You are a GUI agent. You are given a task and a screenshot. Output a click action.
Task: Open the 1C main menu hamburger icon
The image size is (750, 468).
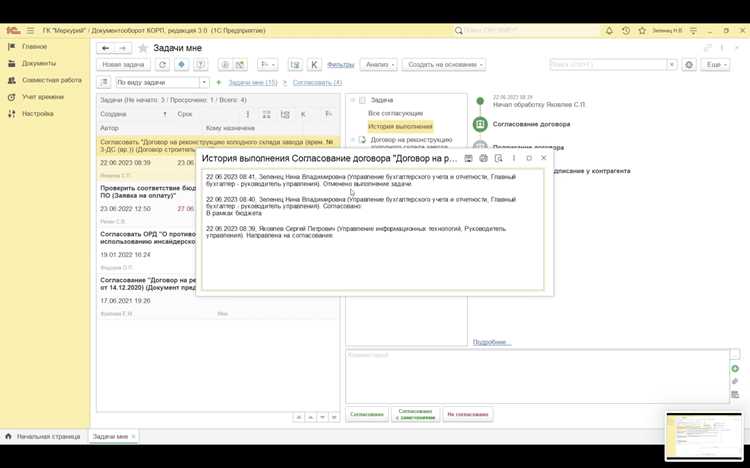coord(30,31)
